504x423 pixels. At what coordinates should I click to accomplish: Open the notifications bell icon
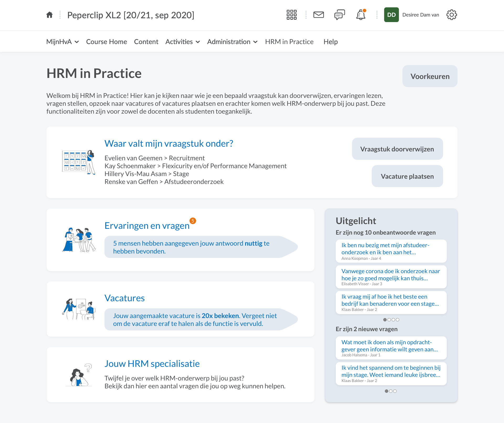(x=361, y=15)
